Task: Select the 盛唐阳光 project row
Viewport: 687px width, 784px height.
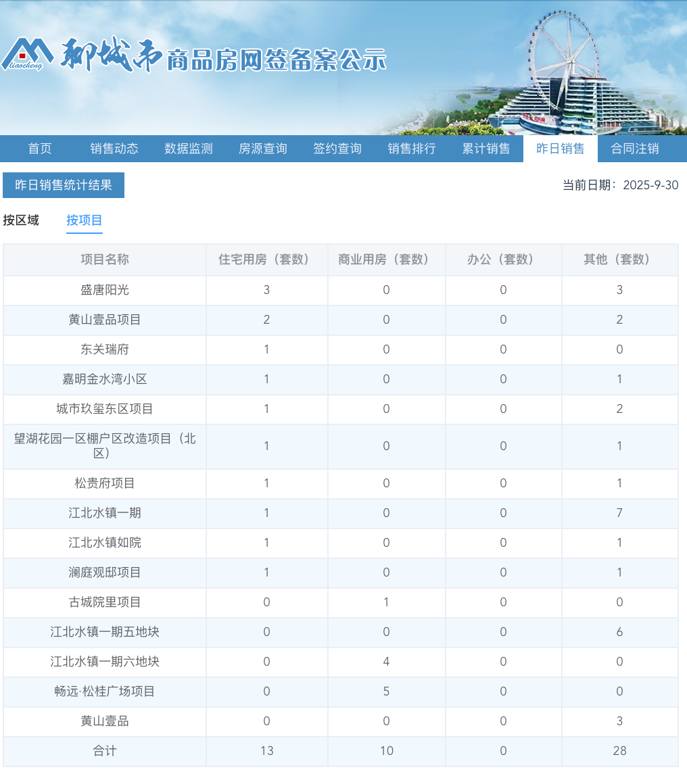Action: (x=104, y=290)
